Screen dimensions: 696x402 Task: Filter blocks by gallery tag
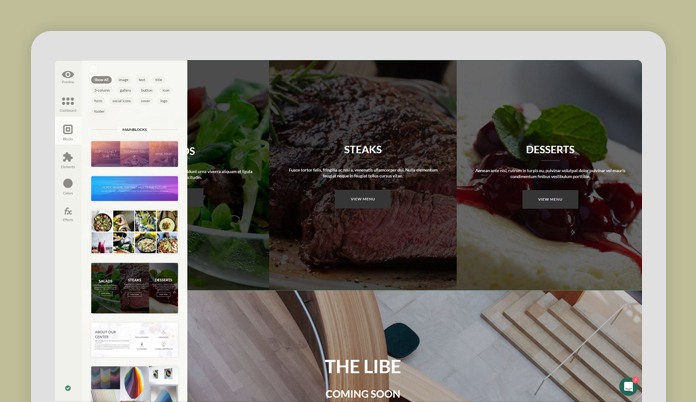(125, 91)
